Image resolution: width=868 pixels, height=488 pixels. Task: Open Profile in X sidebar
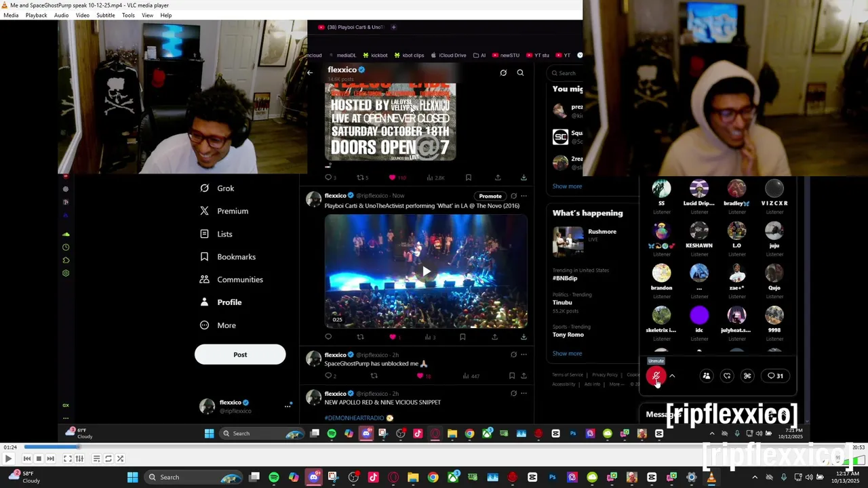coord(220,302)
